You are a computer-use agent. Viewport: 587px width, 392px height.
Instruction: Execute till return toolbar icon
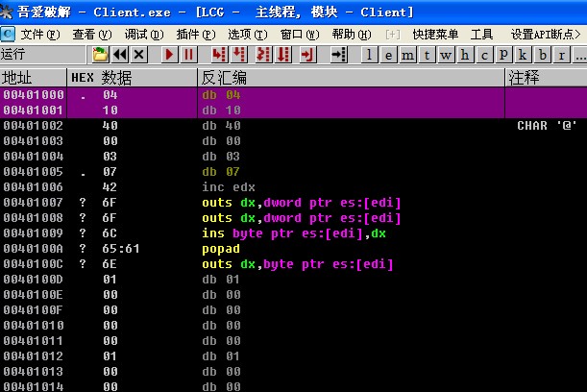pos(307,55)
